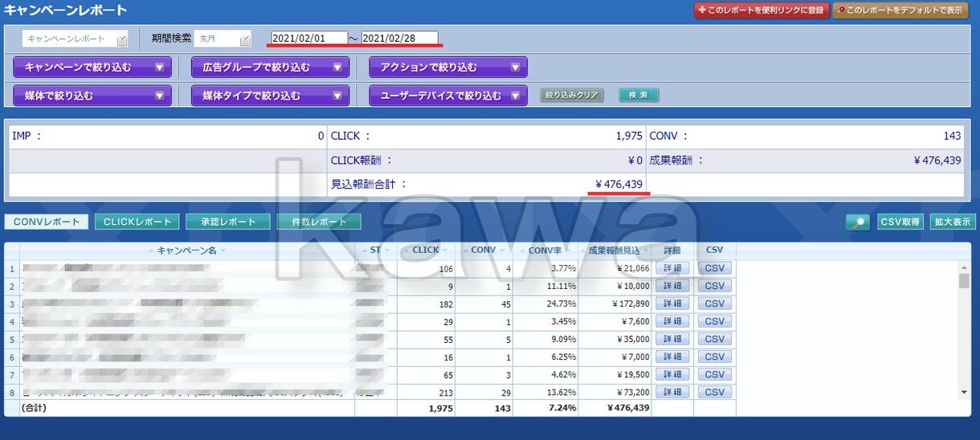Switch to 件数レポート tab
The width and height of the screenshot is (980, 440).
pyautogui.click(x=319, y=222)
